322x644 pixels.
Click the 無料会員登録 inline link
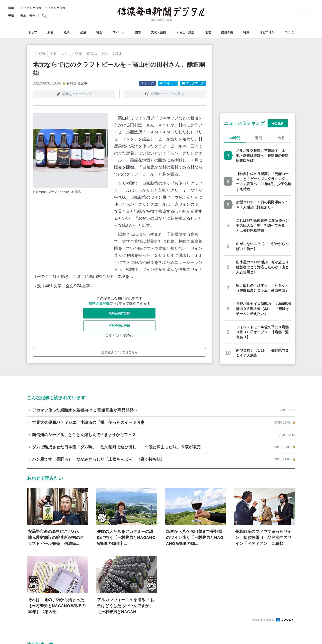tap(99, 303)
